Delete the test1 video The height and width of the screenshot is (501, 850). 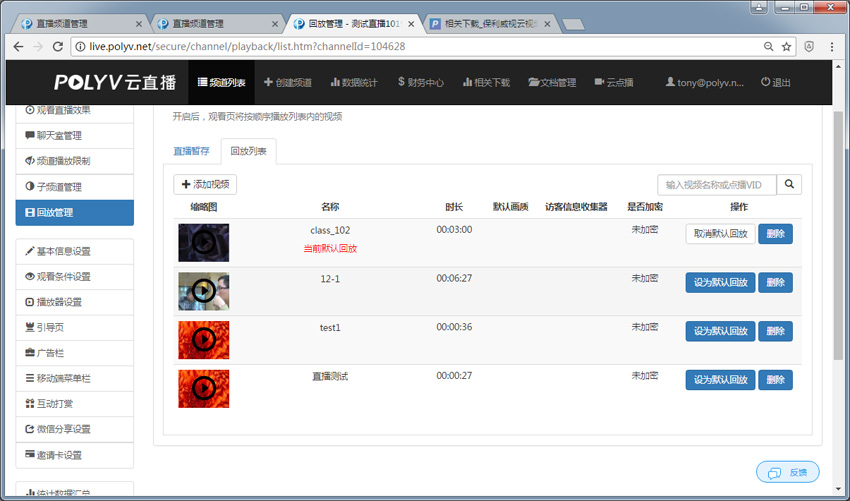tap(775, 331)
